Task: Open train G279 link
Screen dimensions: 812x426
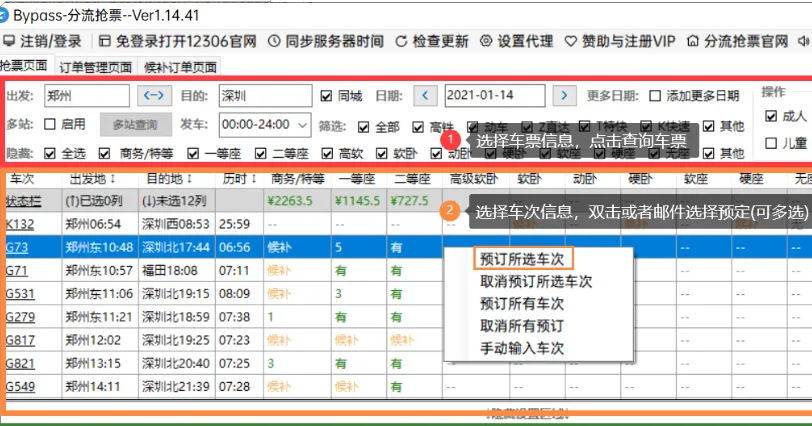Action: (x=20, y=317)
